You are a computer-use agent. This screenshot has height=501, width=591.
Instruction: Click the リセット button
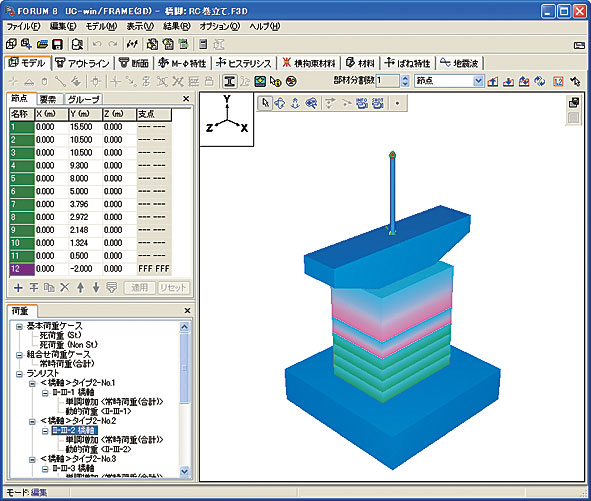pyautogui.click(x=173, y=288)
